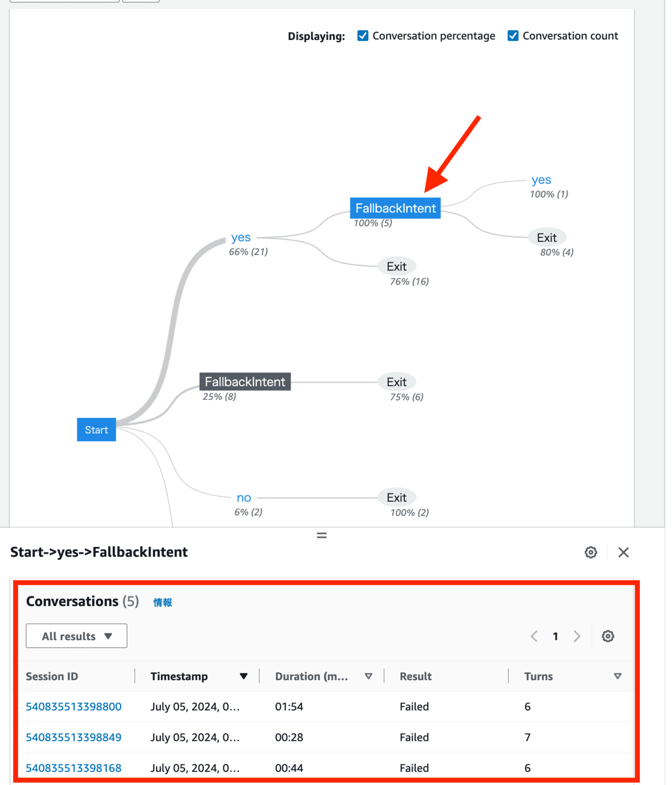Click the 00:44 duration cell
Image resolution: width=672 pixels, height=785 pixels.
[x=289, y=768]
